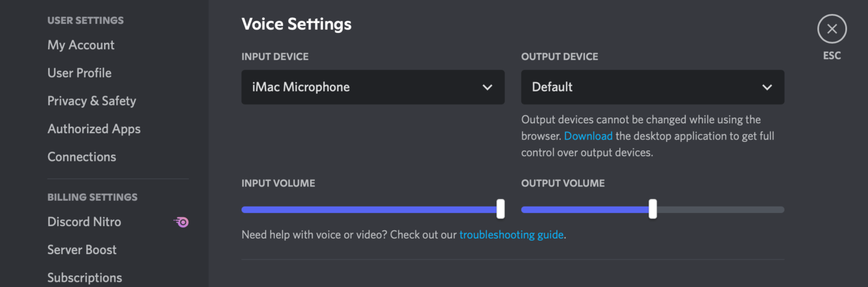Open Discord Nitro billing page
The height and width of the screenshot is (287, 868).
84,222
